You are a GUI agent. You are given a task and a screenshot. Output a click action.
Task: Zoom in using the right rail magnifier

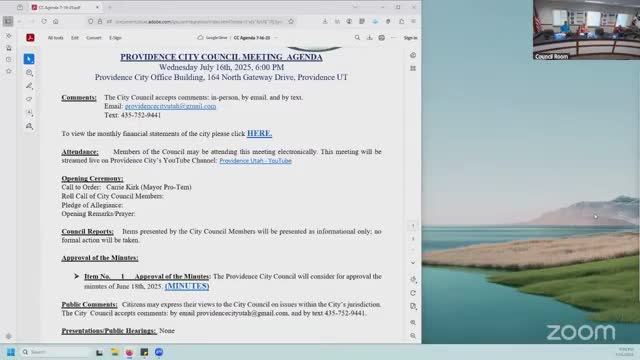(x=413, y=322)
